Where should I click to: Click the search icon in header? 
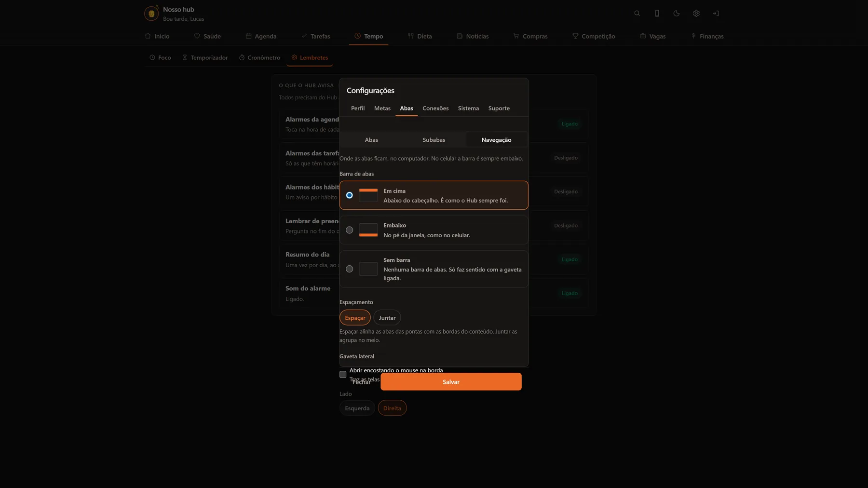[x=637, y=14]
